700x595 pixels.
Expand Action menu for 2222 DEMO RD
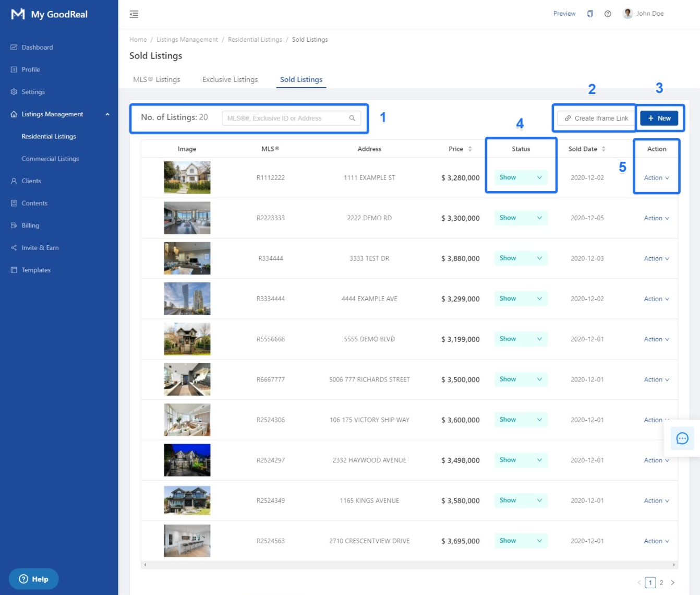[x=656, y=218]
